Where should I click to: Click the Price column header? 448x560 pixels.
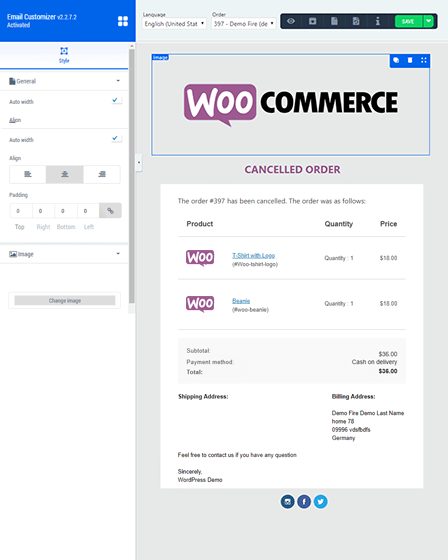pyautogui.click(x=388, y=224)
